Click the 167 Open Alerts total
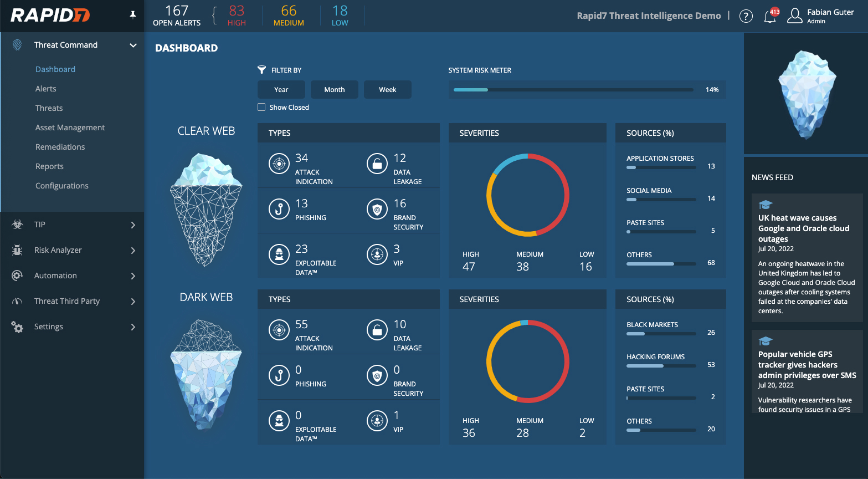The height and width of the screenshot is (479, 868). click(x=177, y=16)
